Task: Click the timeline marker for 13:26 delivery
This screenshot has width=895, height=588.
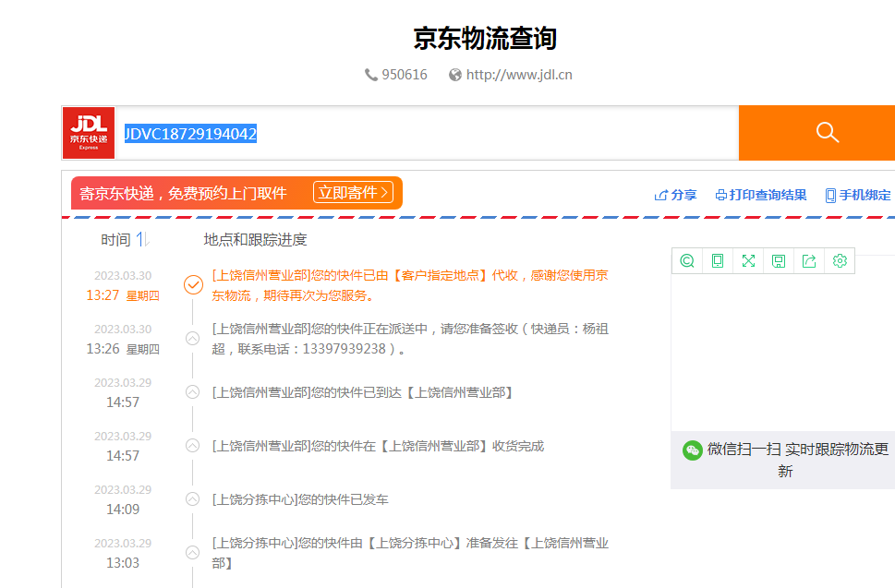Action: click(x=193, y=338)
